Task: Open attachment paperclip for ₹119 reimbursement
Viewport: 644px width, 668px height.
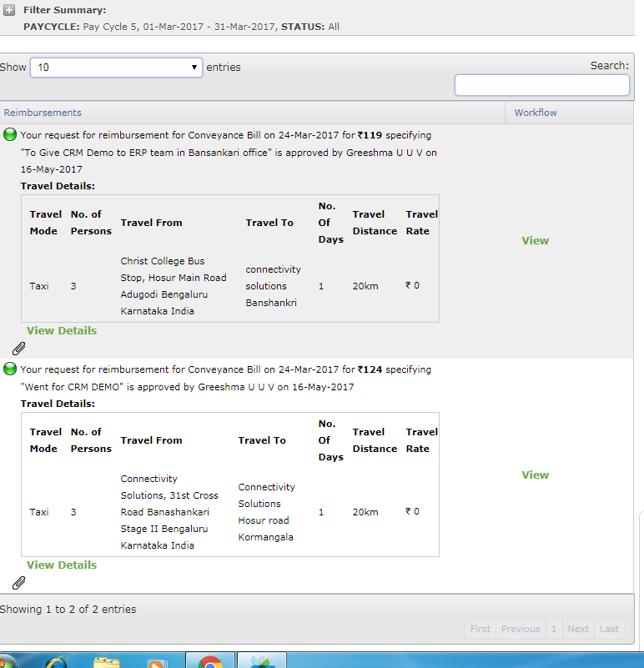Action: [x=18, y=348]
